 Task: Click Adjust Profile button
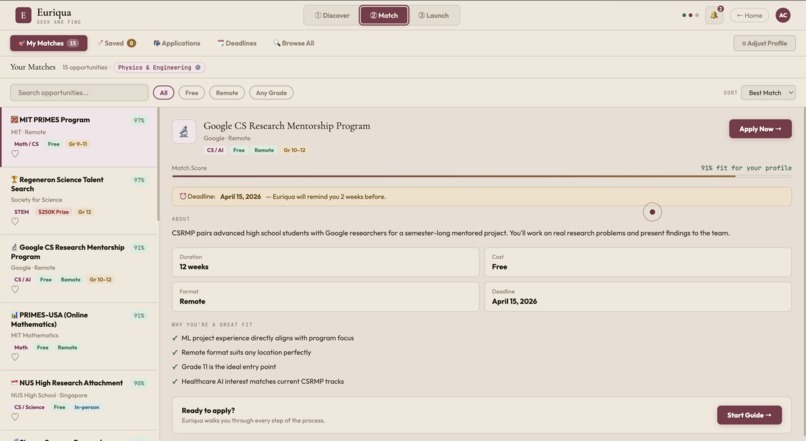tap(764, 43)
